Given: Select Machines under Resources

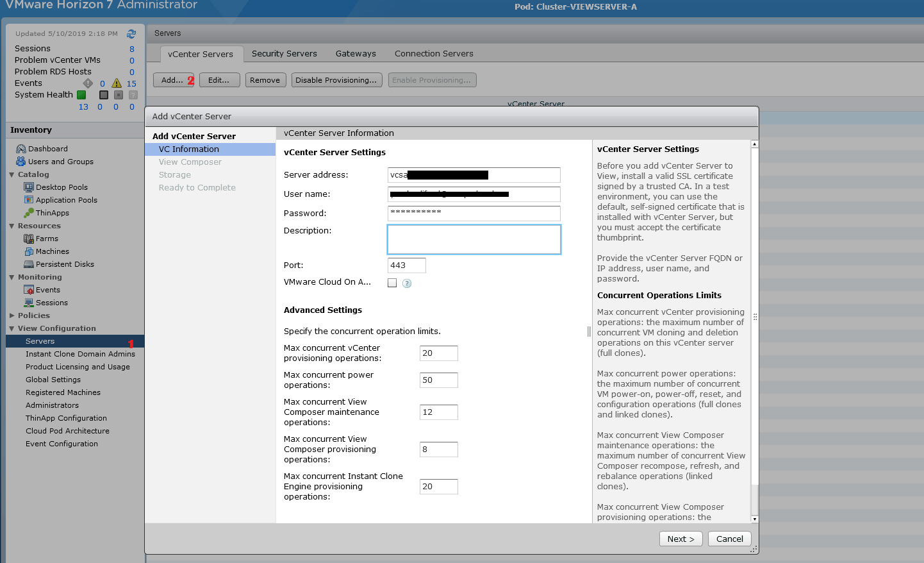Looking at the screenshot, I should 53,251.
